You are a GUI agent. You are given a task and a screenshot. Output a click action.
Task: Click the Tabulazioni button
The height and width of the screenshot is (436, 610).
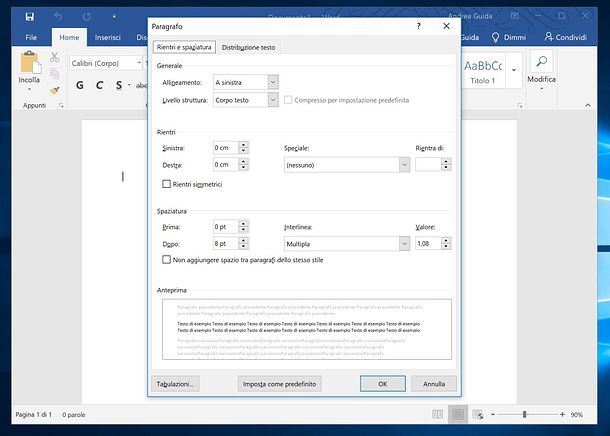coord(175,384)
